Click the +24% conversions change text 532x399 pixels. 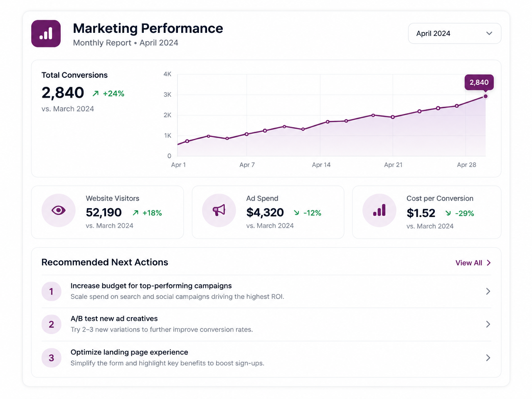pyautogui.click(x=114, y=94)
